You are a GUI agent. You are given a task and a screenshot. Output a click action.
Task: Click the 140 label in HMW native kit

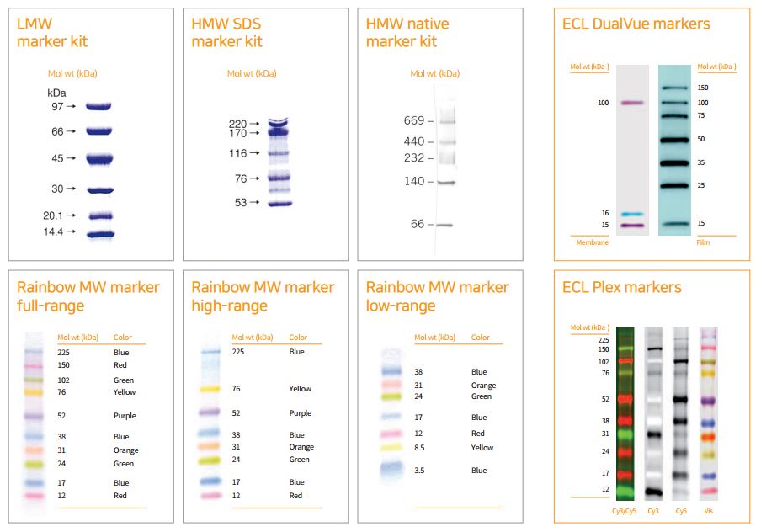click(414, 181)
